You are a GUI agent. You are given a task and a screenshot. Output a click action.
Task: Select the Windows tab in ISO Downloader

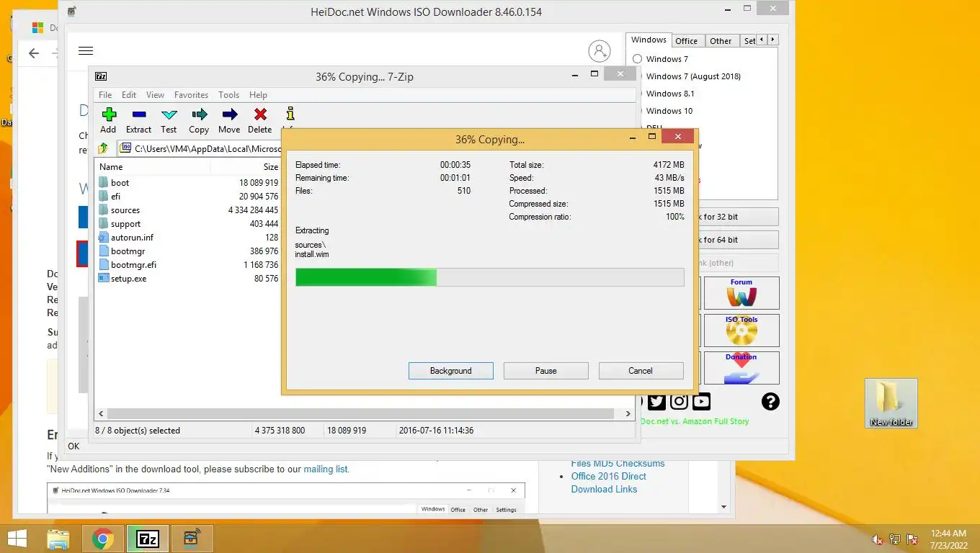point(649,40)
